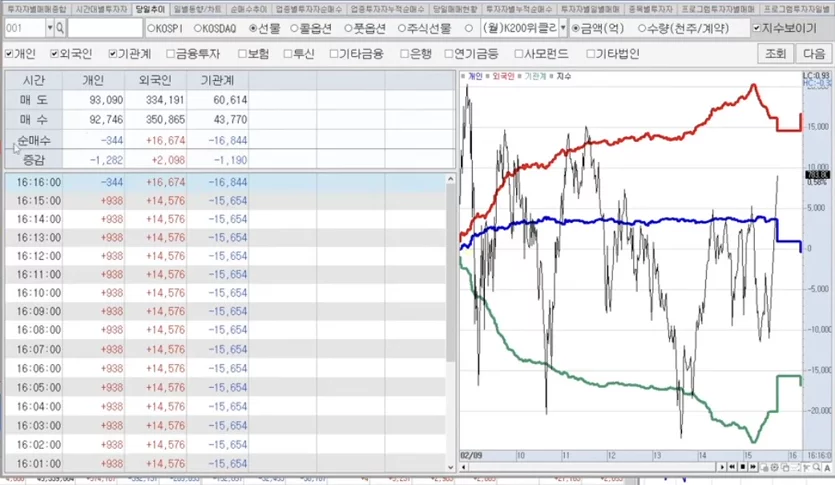Switch to 투자자별매매종합 tab

coord(37,9)
